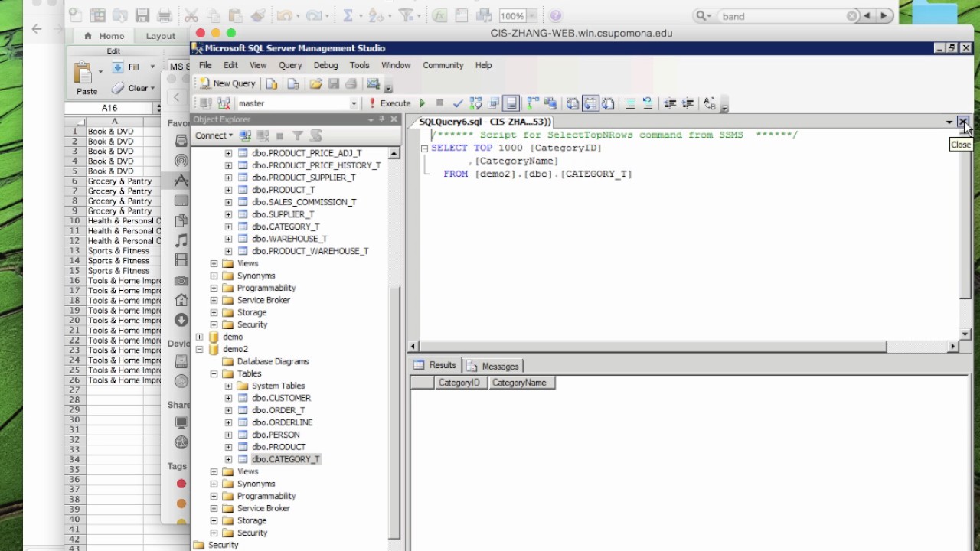Image resolution: width=980 pixels, height=551 pixels.
Task: Click the Execute button
Action: tap(390, 103)
